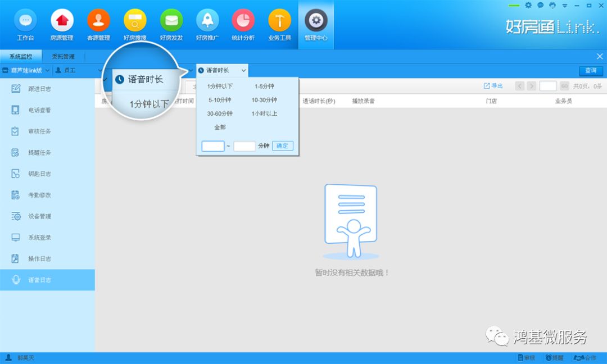Click the minimum minutes input field
This screenshot has height=364, width=607.
(213, 146)
